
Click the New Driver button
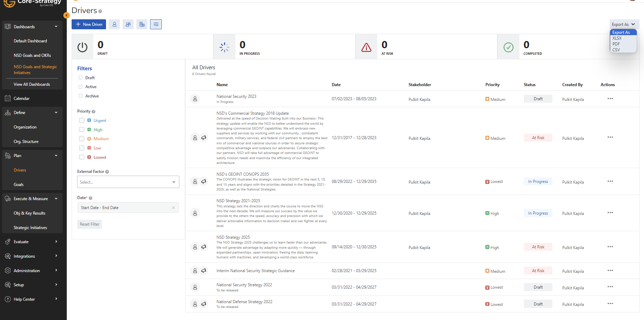[x=89, y=24]
